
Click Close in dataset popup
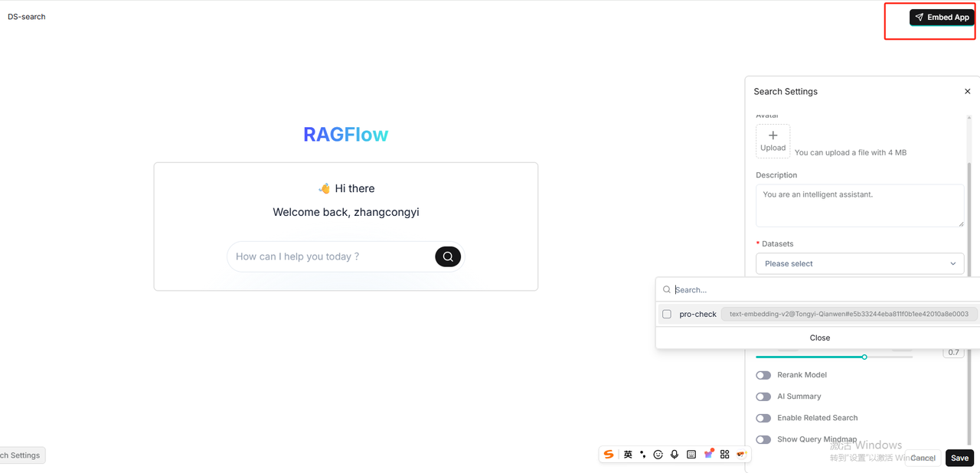819,338
